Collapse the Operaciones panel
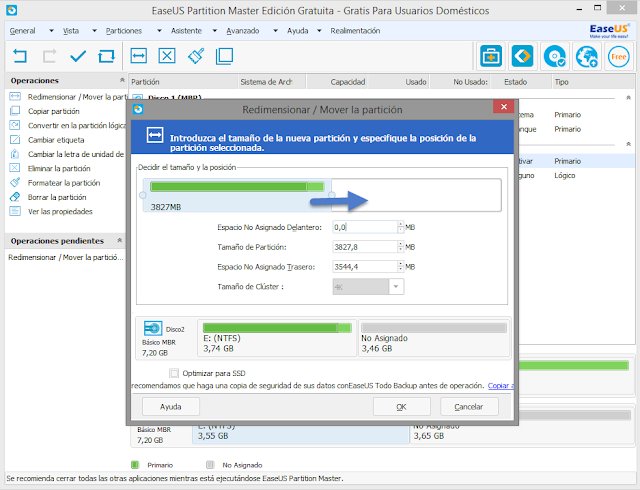 click(x=122, y=80)
